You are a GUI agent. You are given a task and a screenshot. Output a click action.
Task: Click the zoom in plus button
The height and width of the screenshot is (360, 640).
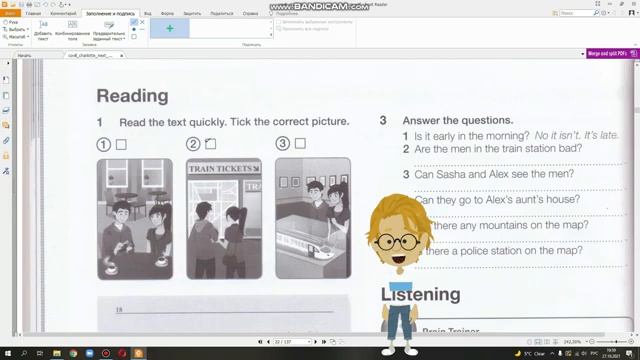[x=631, y=342]
